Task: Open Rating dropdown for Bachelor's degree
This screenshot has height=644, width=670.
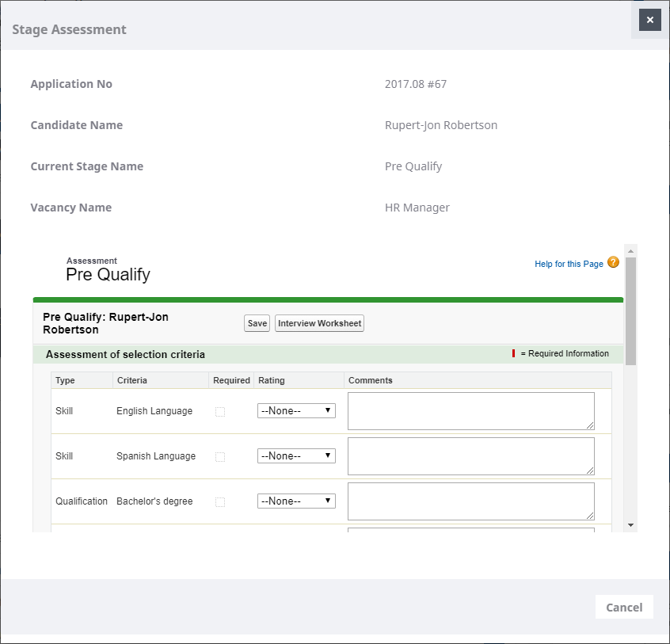Action: (x=296, y=501)
